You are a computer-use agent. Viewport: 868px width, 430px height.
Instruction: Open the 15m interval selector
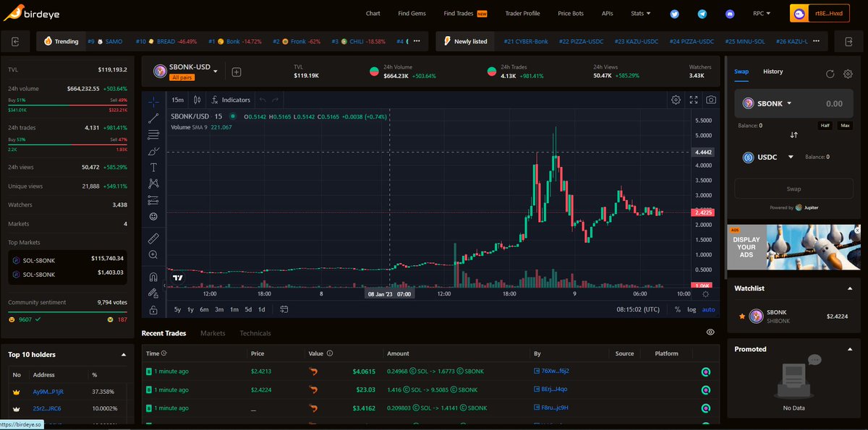coord(177,100)
